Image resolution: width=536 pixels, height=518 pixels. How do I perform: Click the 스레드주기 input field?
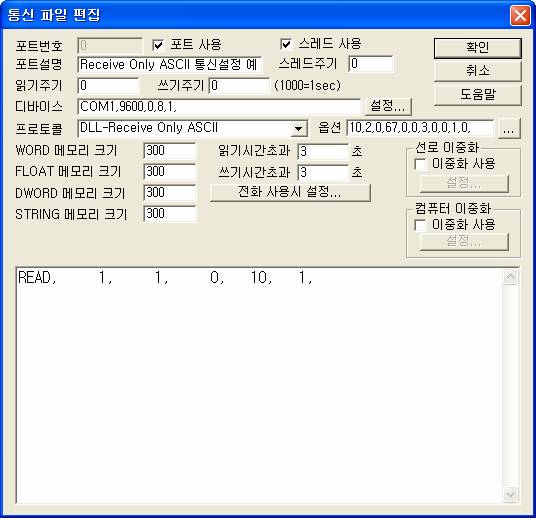pyautogui.click(x=371, y=64)
